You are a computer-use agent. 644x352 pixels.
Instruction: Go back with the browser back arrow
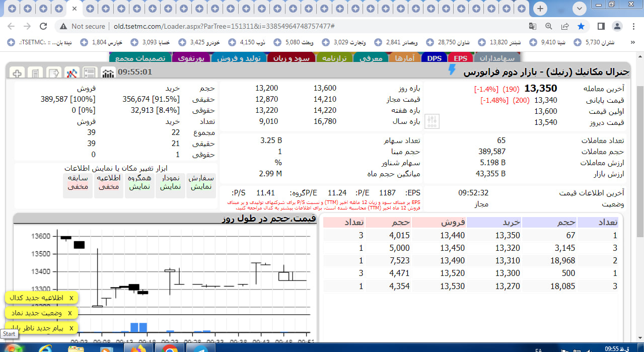(11, 26)
